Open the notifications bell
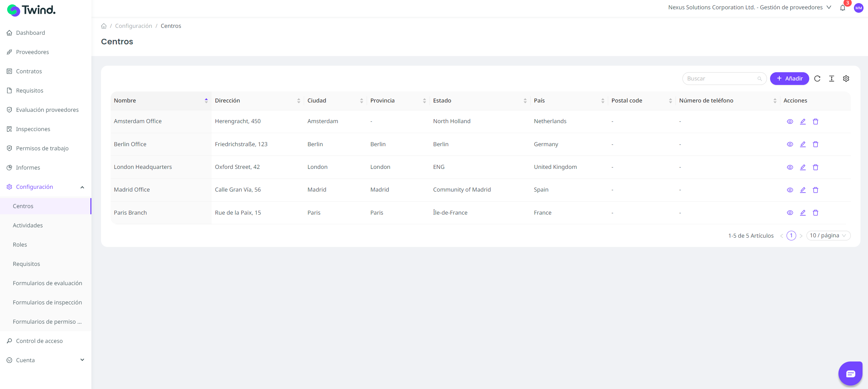 pos(843,8)
